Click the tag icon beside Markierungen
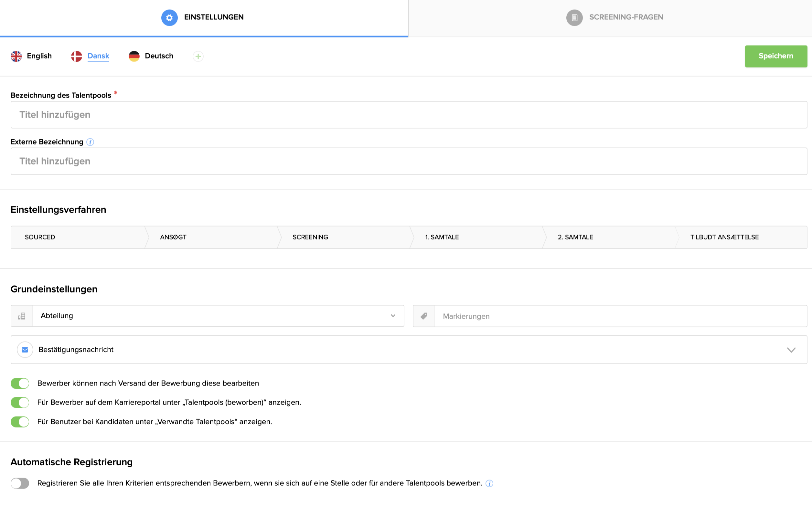This screenshot has height=508, width=812. [424, 316]
